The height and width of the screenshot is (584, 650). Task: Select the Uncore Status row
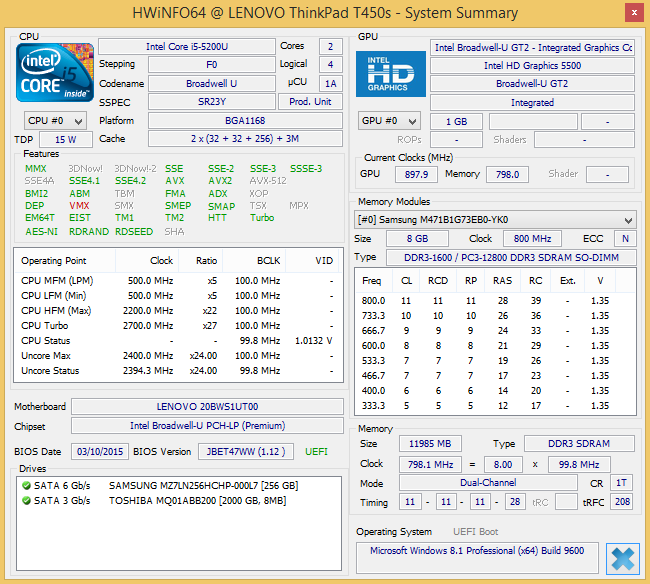point(177,371)
